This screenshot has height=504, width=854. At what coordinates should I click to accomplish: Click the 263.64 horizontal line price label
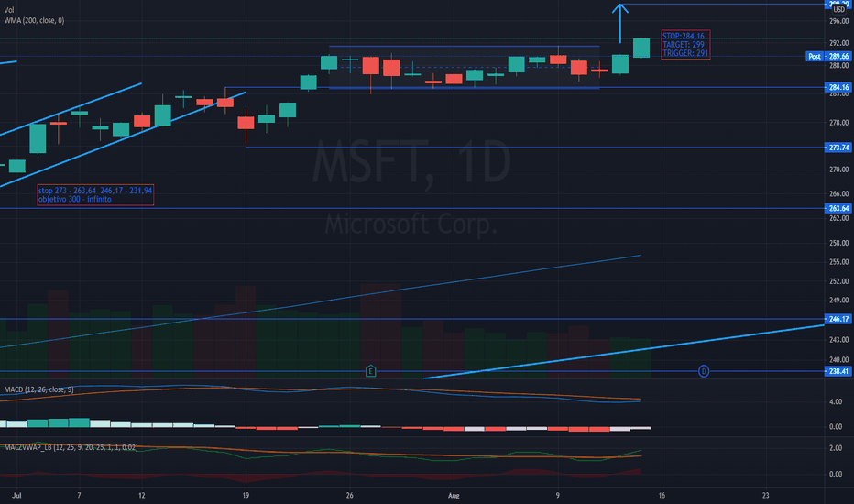(838, 208)
